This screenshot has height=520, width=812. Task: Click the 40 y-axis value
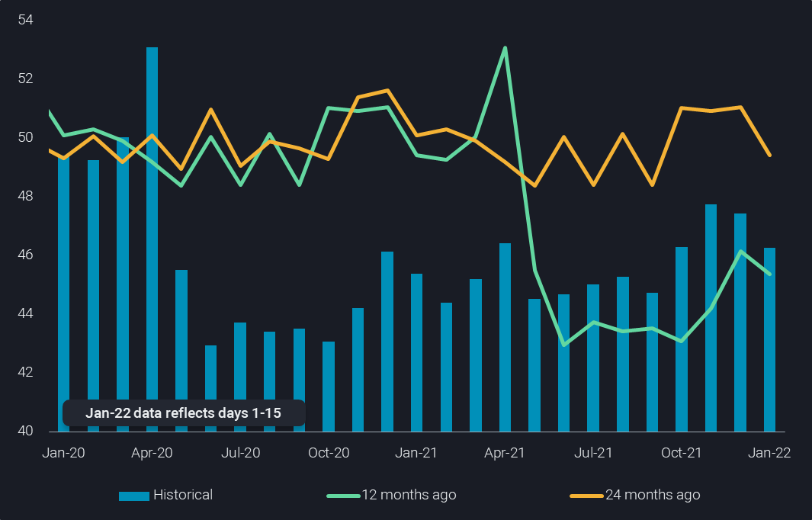[25, 431]
